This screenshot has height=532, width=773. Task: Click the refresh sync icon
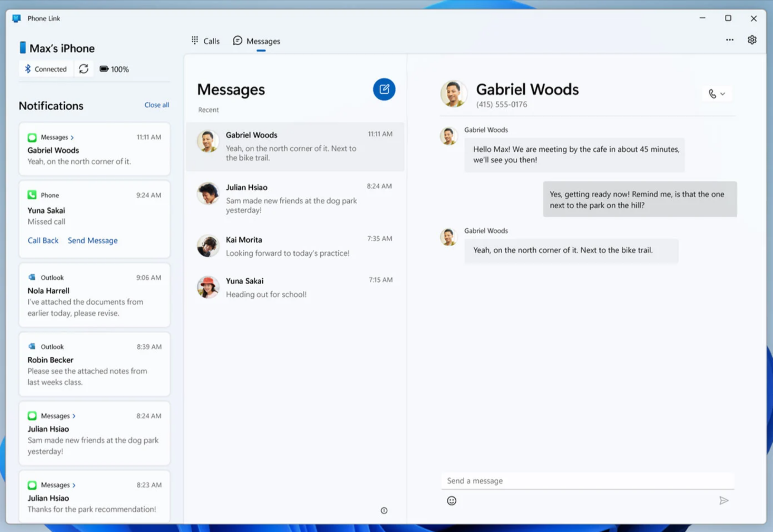[x=84, y=69]
